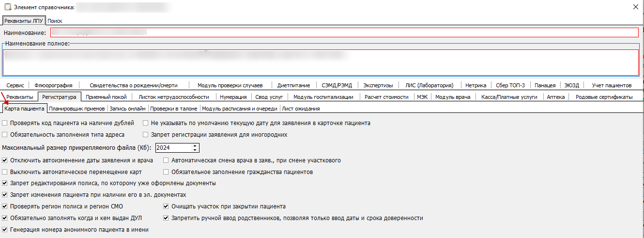
Task: Switch to Модуль госпитализации tab
Action: pyautogui.click(x=323, y=97)
